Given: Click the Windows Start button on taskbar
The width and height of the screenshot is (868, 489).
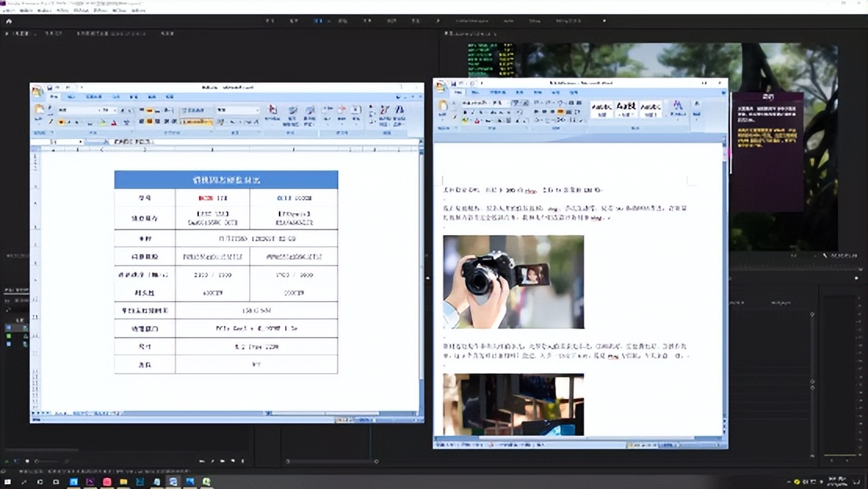Looking at the screenshot, I should pyautogui.click(x=8, y=482).
